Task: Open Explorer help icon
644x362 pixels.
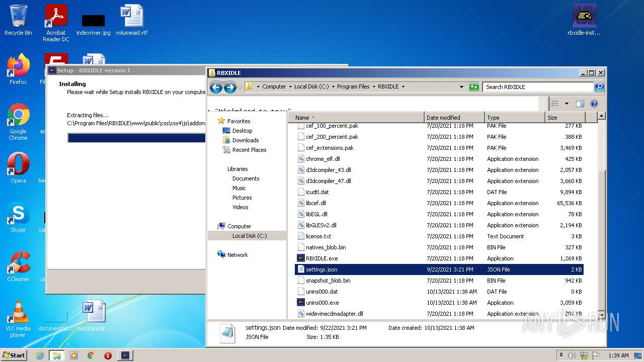Action: coord(594,104)
